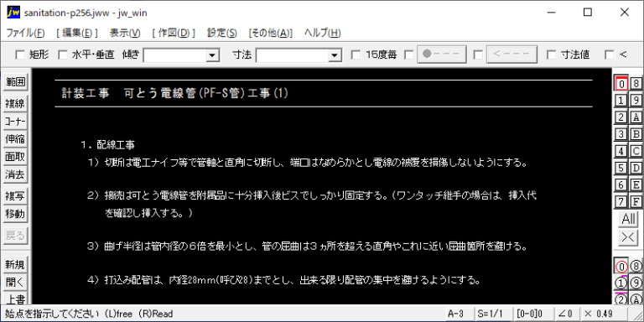
Task: Open a file using 開く button
Action: [15, 282]
